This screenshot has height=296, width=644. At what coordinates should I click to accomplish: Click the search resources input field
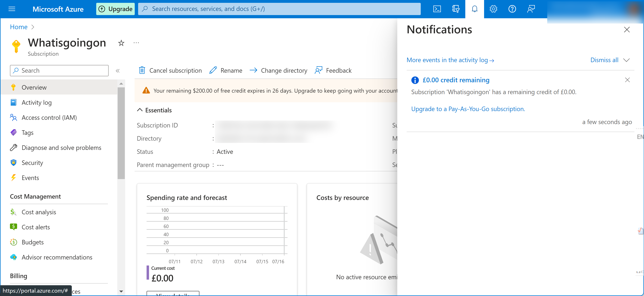point(275,9)
